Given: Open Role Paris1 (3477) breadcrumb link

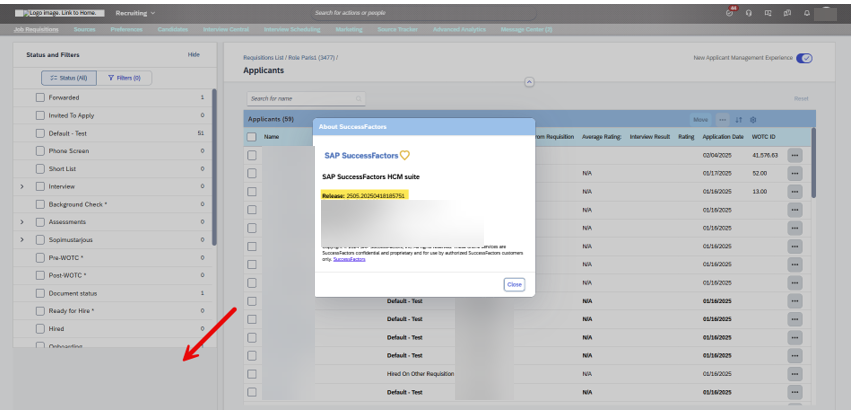Looking at the screenshot, I should (311, 58).
